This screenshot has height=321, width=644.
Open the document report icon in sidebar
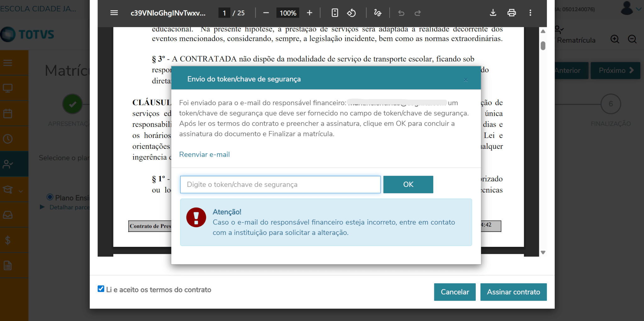[x=8, y=266]
